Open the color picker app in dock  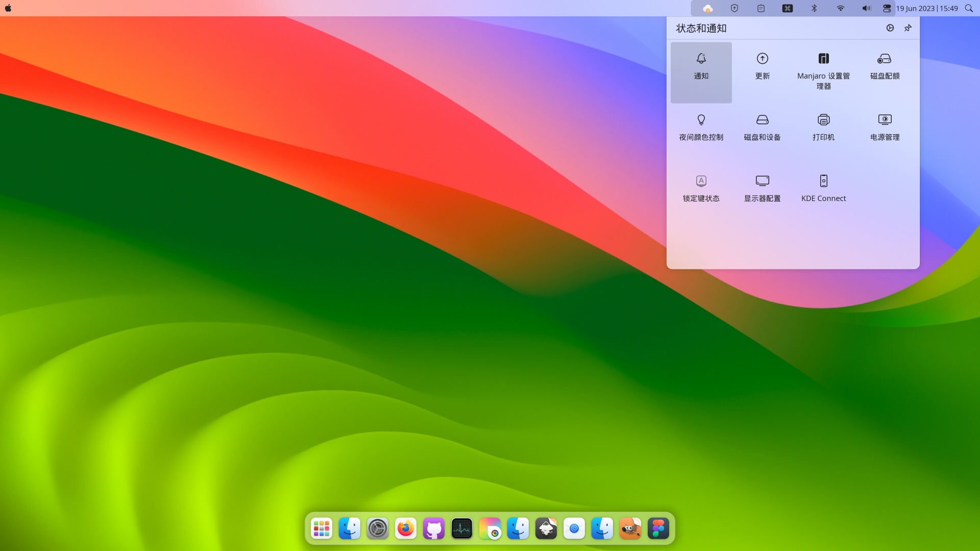pyautogui.click(x=490, y=529)
